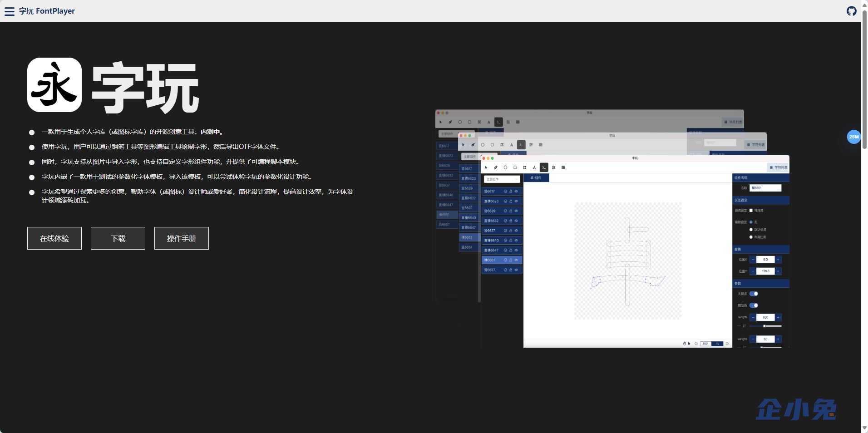Click the 下载 download button
Image resolution: width=868 pixels, height=433 pixels.
(118, 238)
